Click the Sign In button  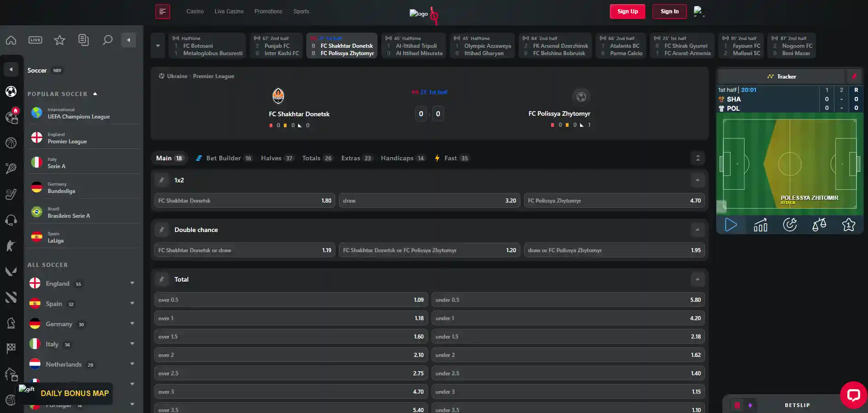pos(670,11)
